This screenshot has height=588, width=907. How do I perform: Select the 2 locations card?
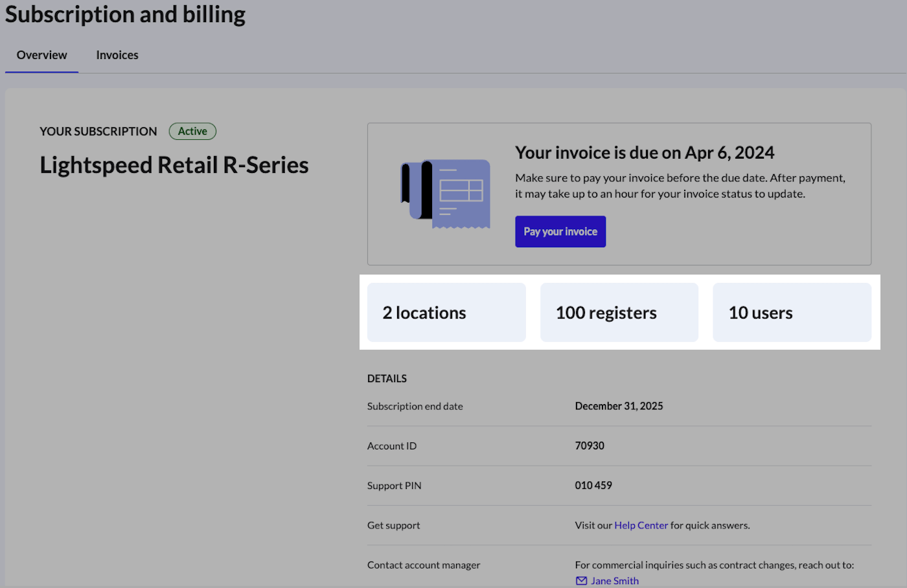446,312
